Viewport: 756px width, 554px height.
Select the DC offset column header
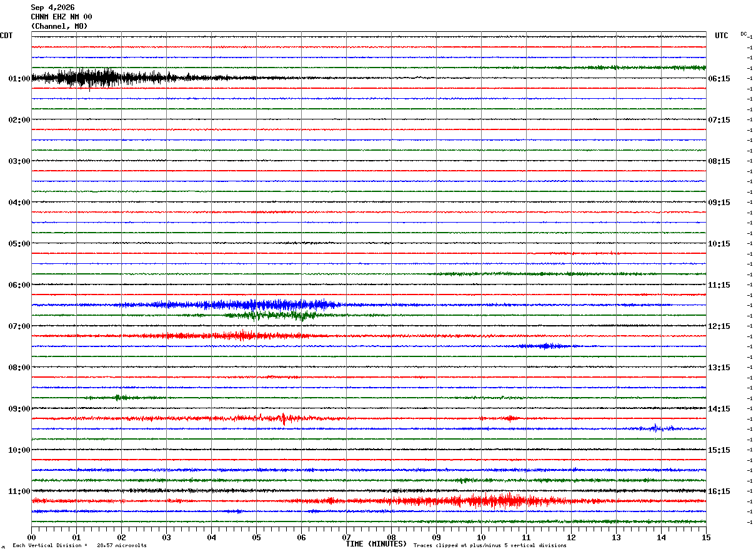coord(744,34)
